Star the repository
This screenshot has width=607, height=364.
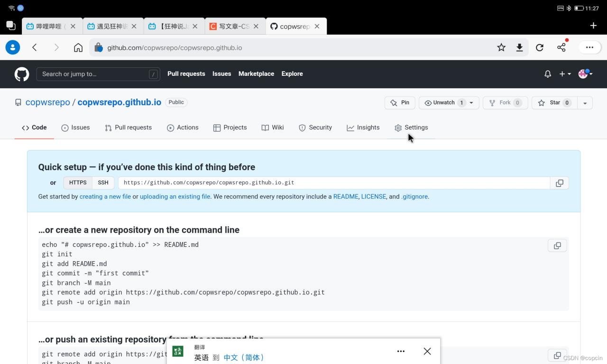(x=554, y=103)
